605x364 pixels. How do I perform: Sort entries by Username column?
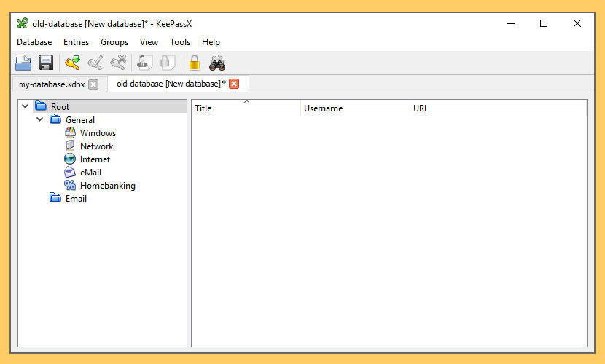pyautogui.click(x=356, y=108)
